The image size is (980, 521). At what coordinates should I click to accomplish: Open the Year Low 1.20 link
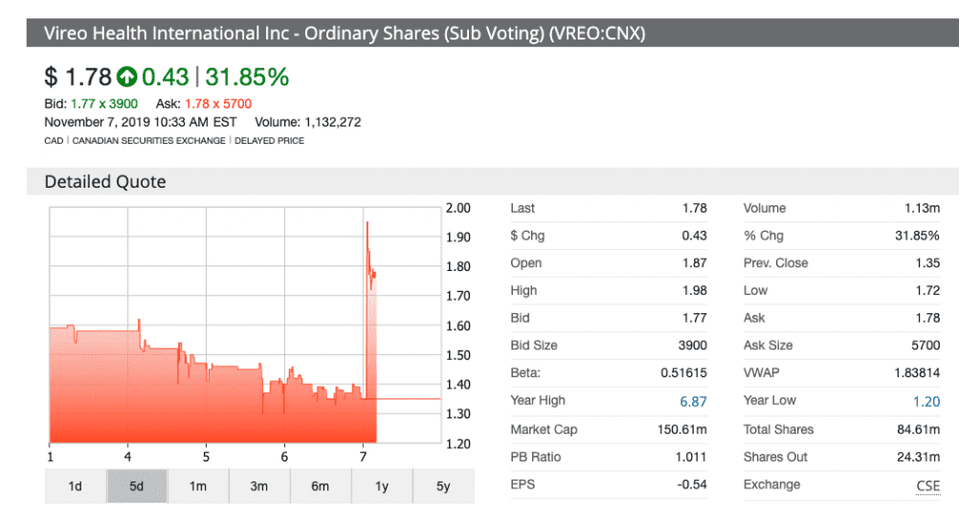point(926,401)
